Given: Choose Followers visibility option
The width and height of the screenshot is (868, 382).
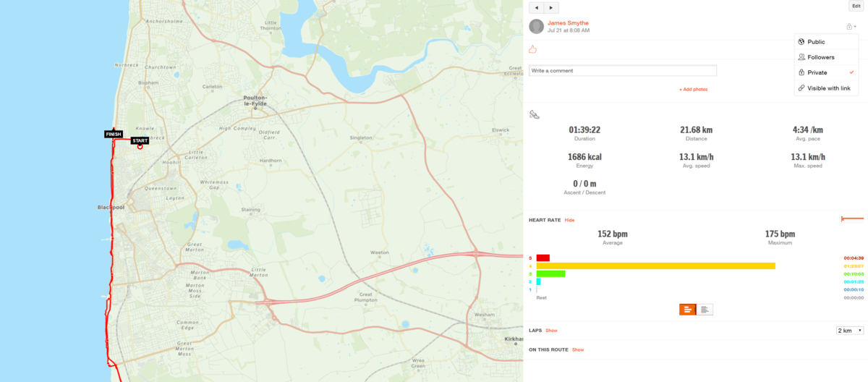Looking at the screenshot, I should 820,57.
